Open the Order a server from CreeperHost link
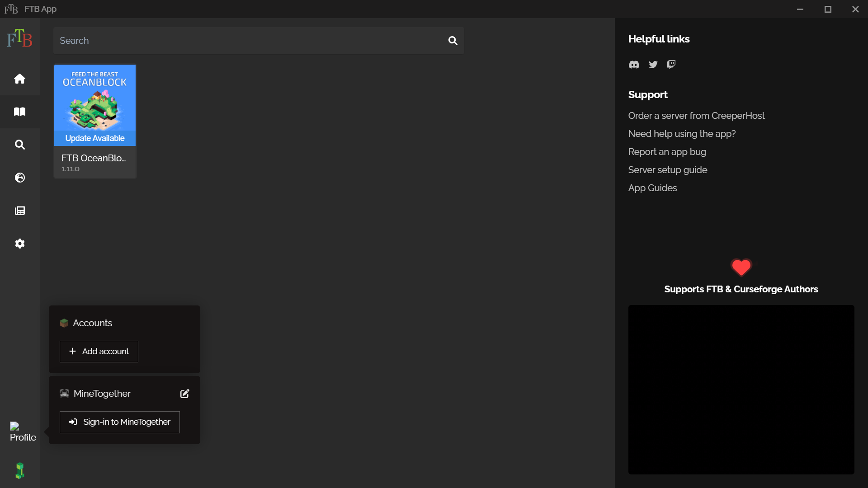The height and width of the screenshot is (488, 868). 696,116
